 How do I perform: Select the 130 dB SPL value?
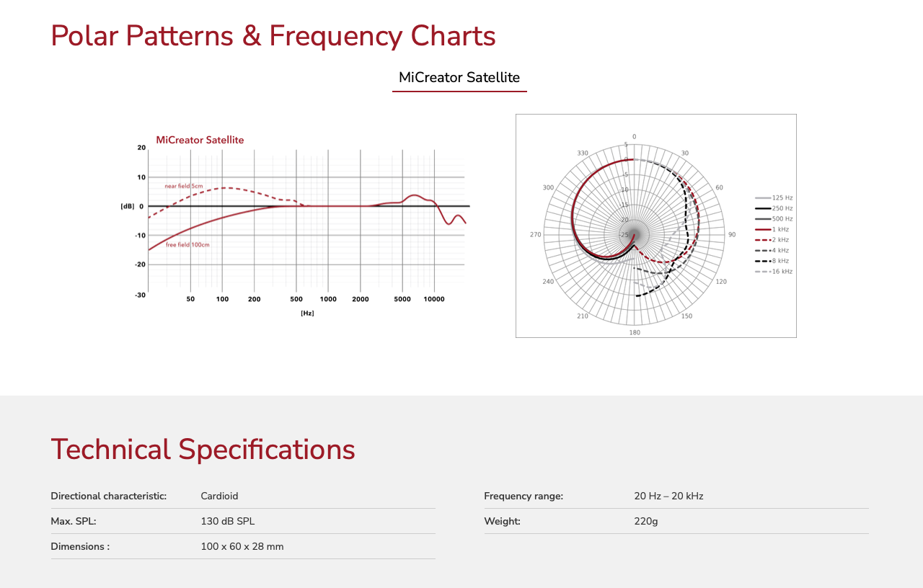pos(227,521)
